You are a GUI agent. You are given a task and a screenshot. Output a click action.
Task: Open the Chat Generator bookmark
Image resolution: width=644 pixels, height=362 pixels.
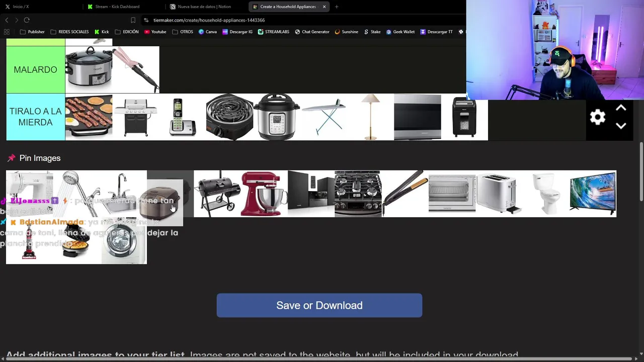312,32
